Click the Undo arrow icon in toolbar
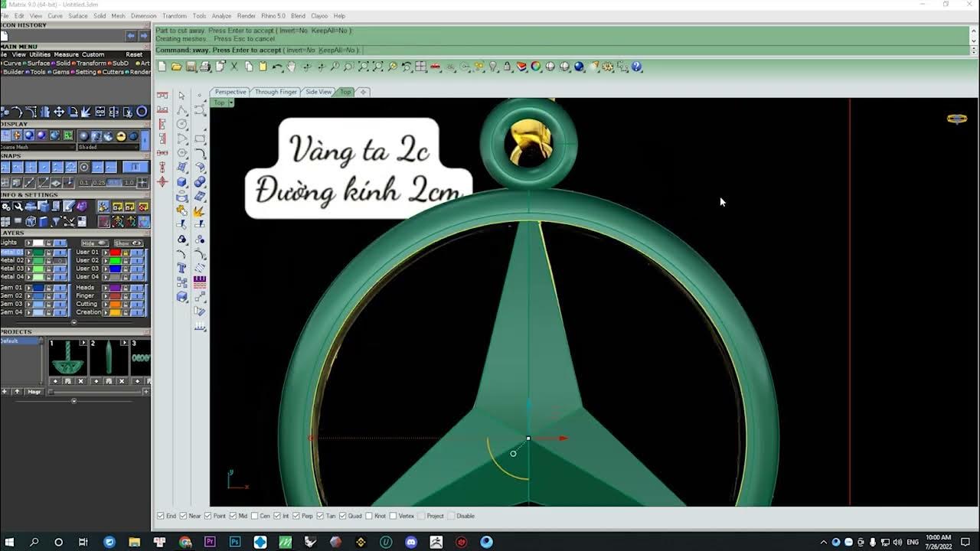The width and height of the screenshot is (980, 551). (x=277, y=67)
